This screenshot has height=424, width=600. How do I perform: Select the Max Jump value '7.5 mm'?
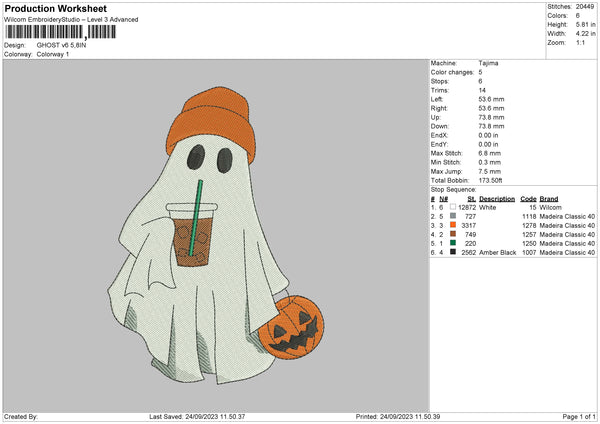pyautogui.click(x=489, y=171)
